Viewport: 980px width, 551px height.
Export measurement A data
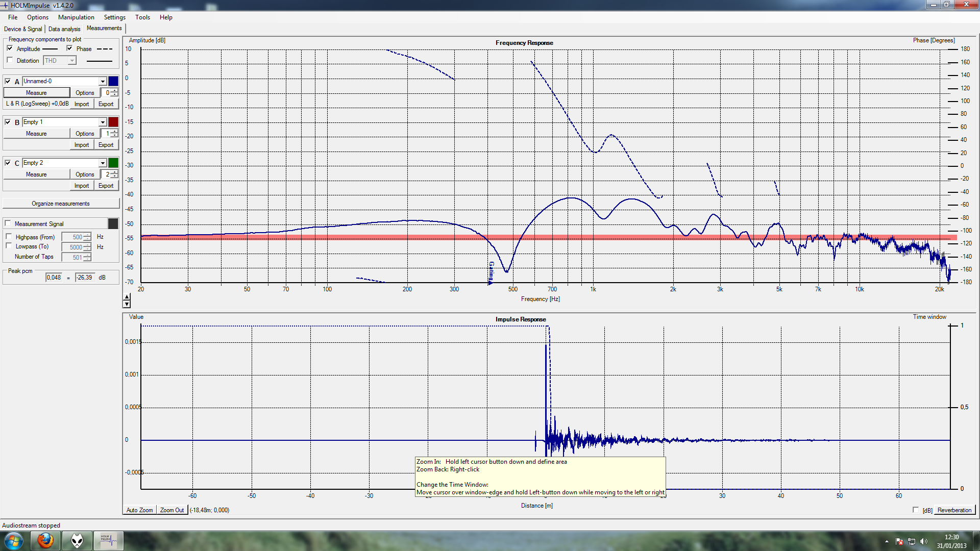[106, 104]
